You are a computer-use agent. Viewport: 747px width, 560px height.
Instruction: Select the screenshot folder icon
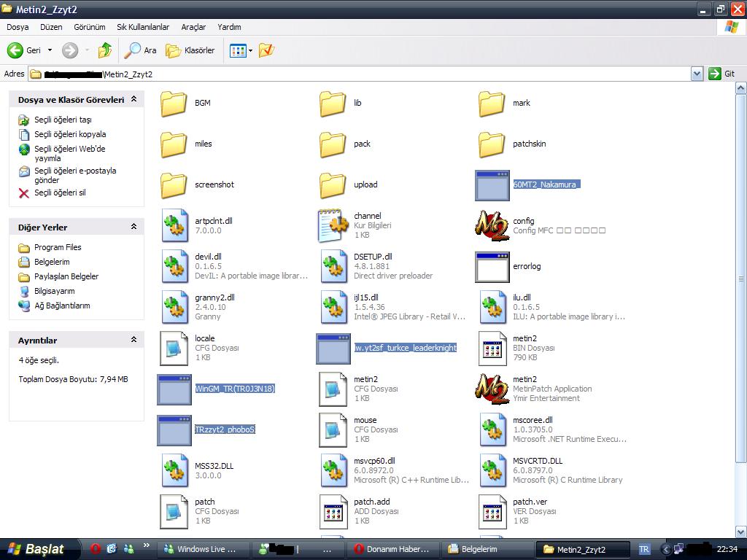click(x=174, y=185)
